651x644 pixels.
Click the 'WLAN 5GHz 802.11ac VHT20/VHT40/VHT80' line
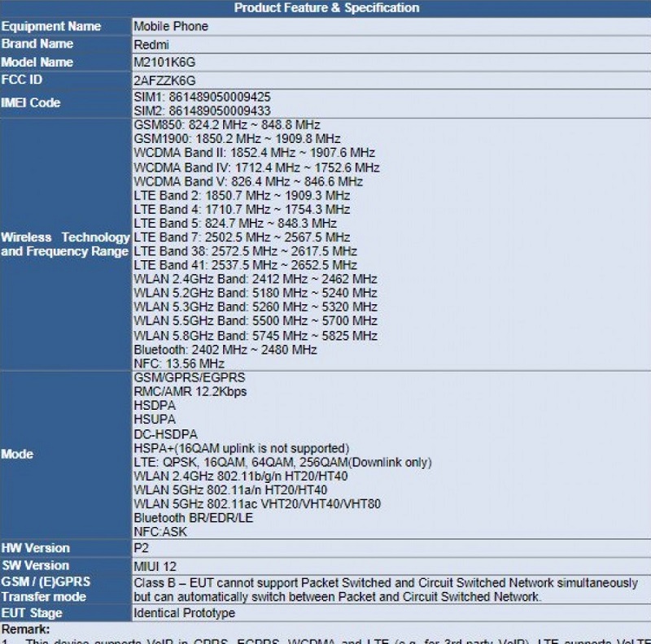click(257, 504)
